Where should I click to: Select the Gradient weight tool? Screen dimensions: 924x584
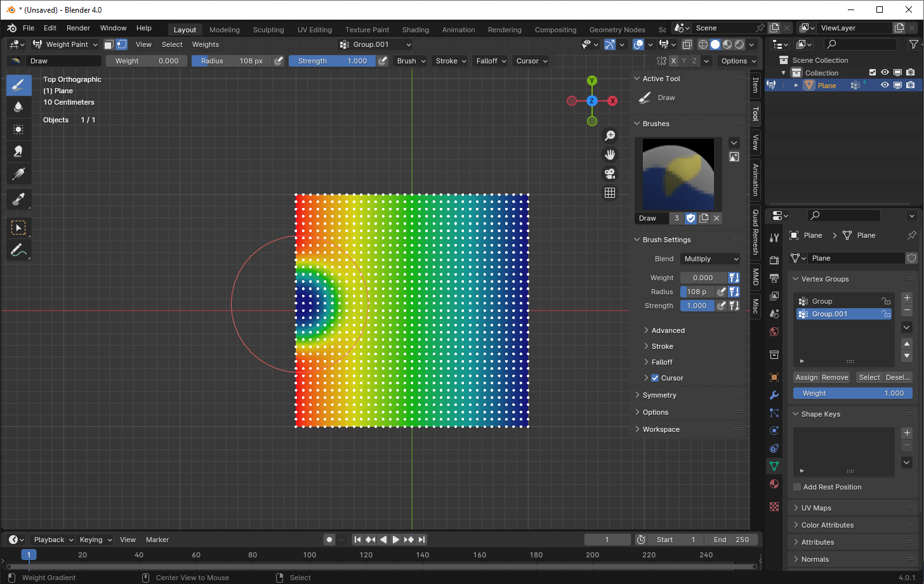pos(18,174)
